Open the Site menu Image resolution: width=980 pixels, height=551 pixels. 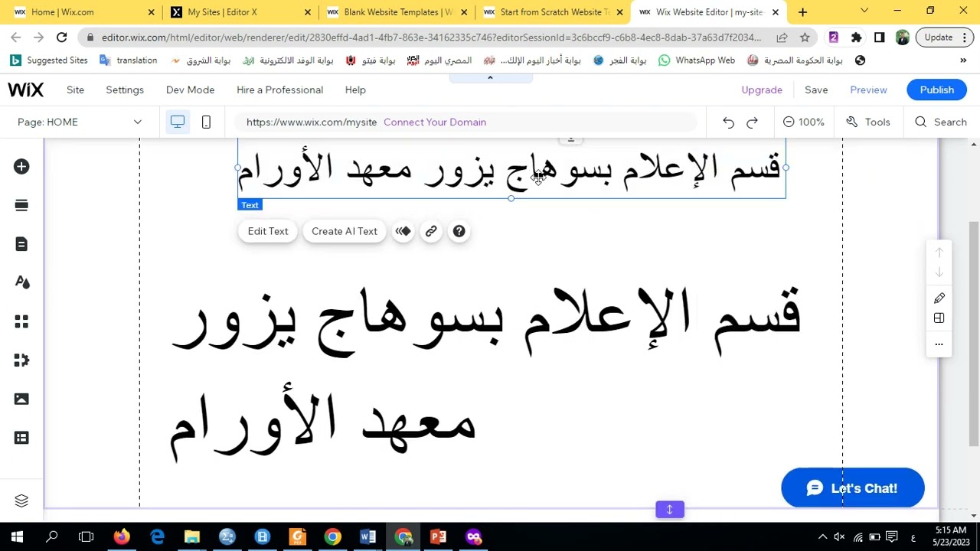tap(75, 90)
